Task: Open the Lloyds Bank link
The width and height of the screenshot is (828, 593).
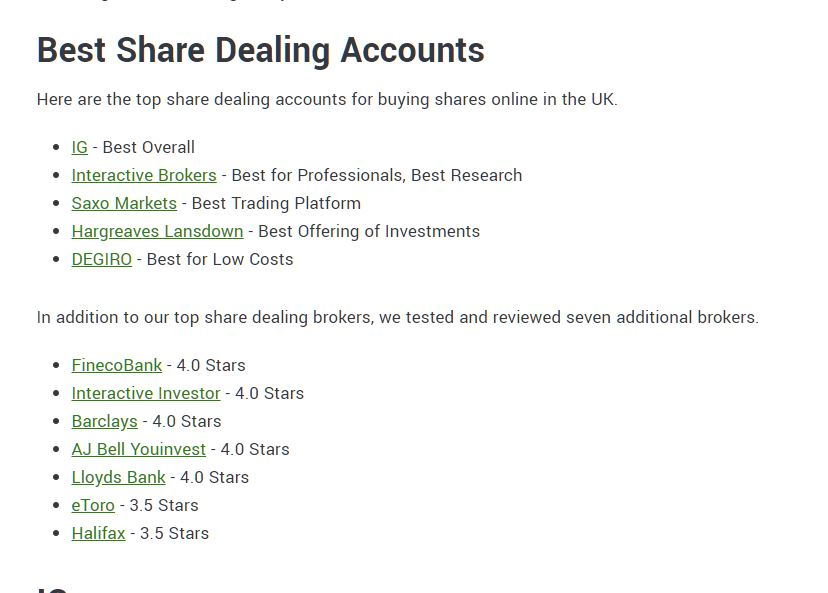Action: pos(118,477)
